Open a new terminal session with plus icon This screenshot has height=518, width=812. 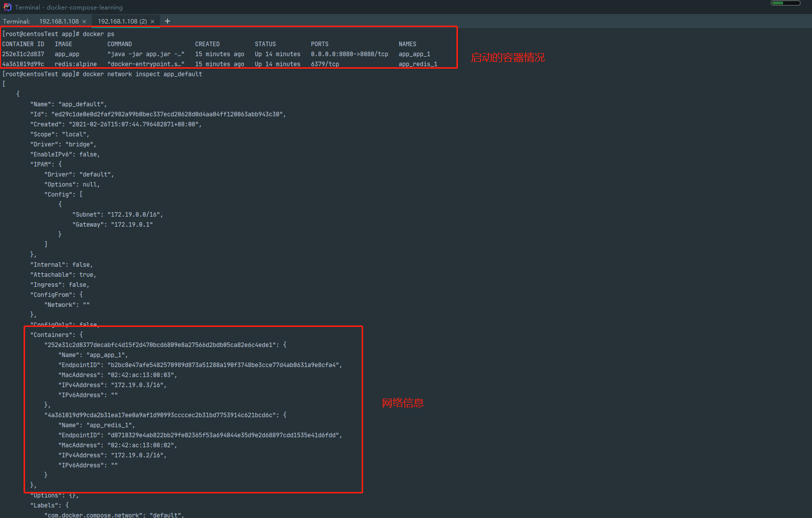pos(168,21)
